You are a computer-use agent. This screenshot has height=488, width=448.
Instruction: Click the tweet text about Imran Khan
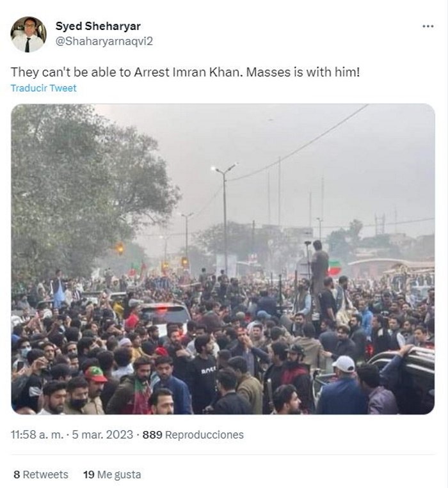coord(185,72)
